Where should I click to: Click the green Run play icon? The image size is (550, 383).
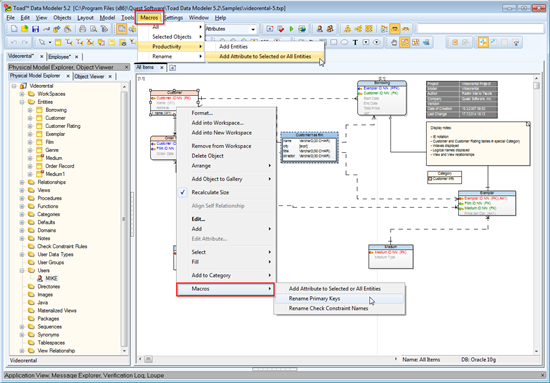coord(291,29)
